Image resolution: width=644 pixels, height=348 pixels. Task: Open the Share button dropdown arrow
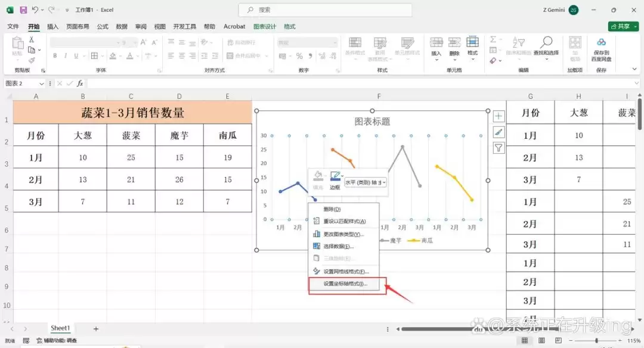point(636,26)
